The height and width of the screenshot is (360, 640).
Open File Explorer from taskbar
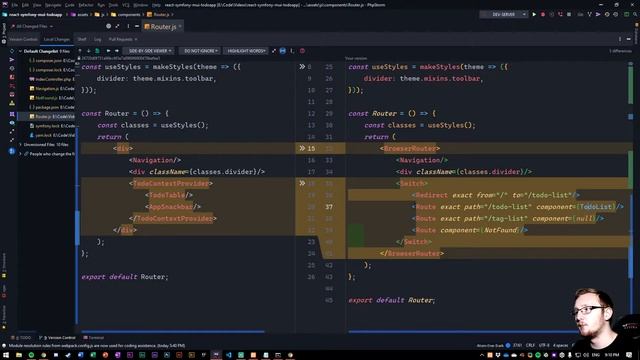coord(19,355)
